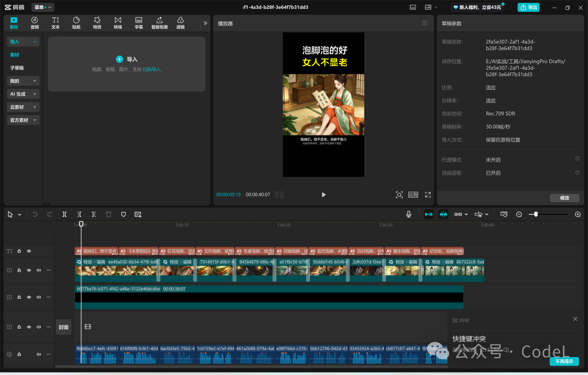Play the video in the player
Image resolution: width=588 pixels, height=375 pixels.
tap(323, 195)
